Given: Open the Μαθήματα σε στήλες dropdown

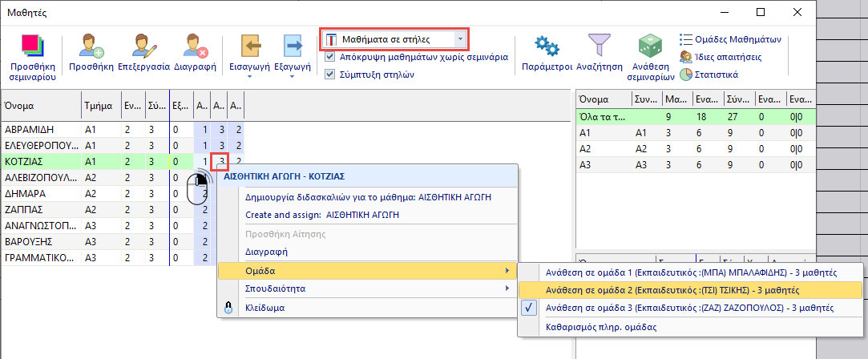Looking at the screenshot, I should tap(458, 38).
